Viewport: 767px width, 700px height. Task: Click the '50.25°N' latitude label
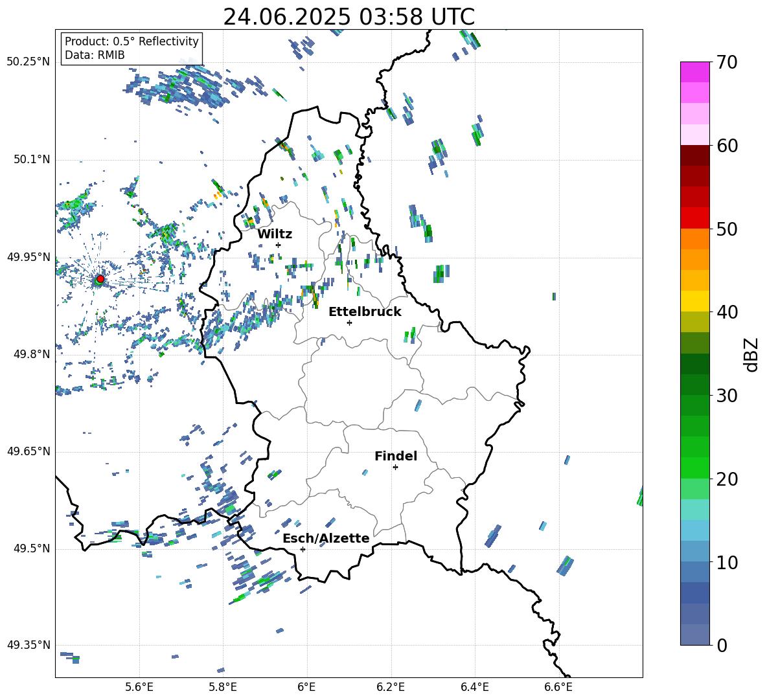pos(29,62)
